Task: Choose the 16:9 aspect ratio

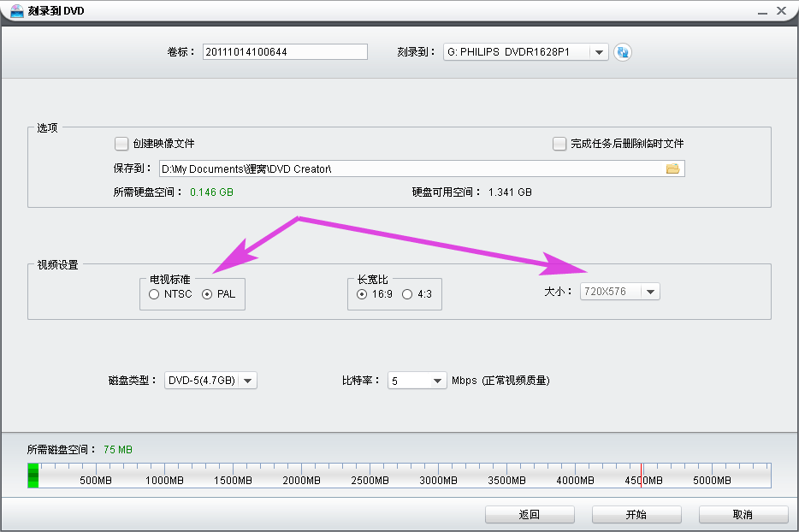Action: pyautogui.click(x=362, y=294)
